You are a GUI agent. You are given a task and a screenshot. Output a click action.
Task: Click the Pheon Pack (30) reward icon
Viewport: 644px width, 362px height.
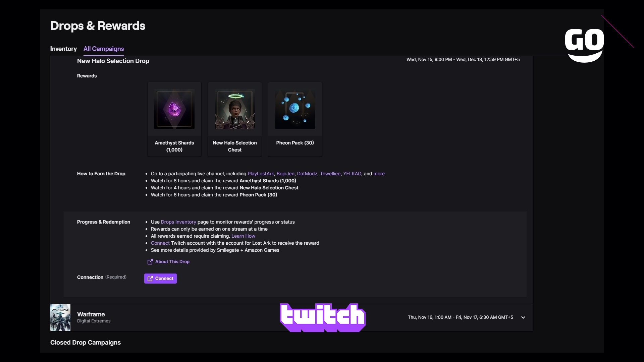(295, 110)
